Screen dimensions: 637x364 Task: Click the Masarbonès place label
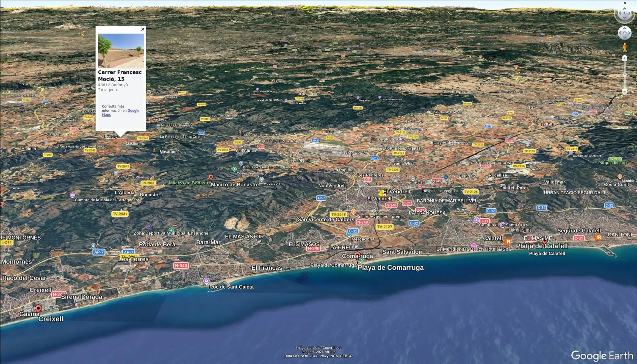(171, 152)
